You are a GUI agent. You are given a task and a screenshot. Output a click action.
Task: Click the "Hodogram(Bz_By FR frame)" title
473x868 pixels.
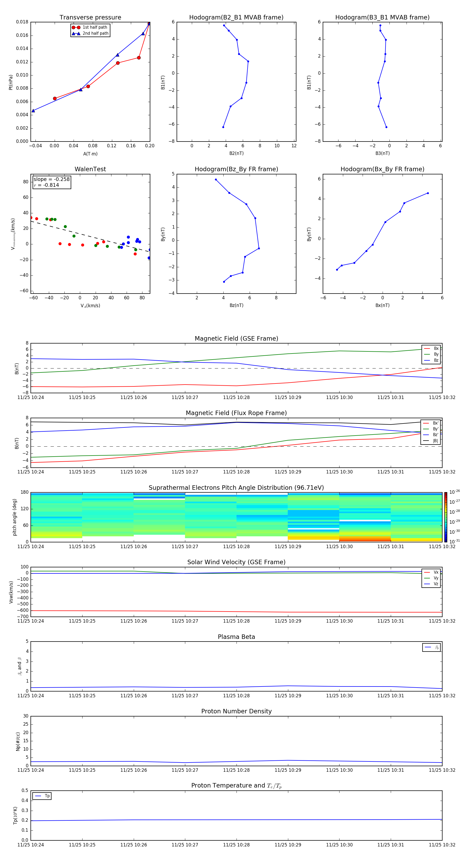(x=236, y=169)
